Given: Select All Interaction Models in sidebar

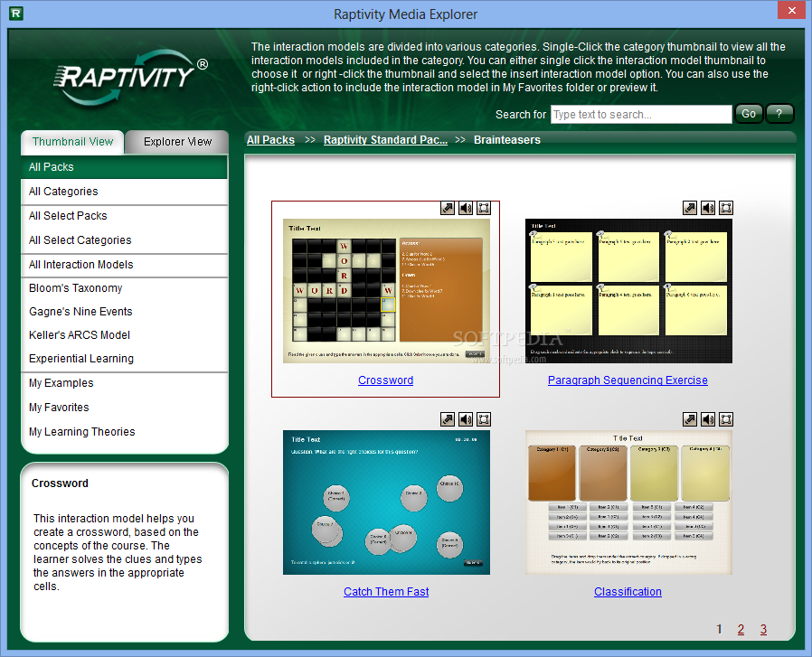Looking at the screenshot, I should coord(124,265).
